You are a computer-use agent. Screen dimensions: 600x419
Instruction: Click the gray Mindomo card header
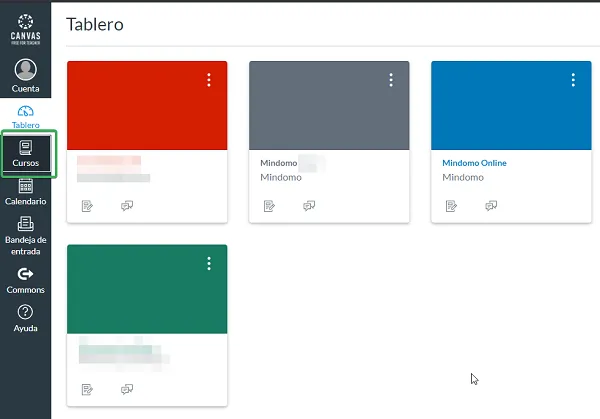coord(329,105)
